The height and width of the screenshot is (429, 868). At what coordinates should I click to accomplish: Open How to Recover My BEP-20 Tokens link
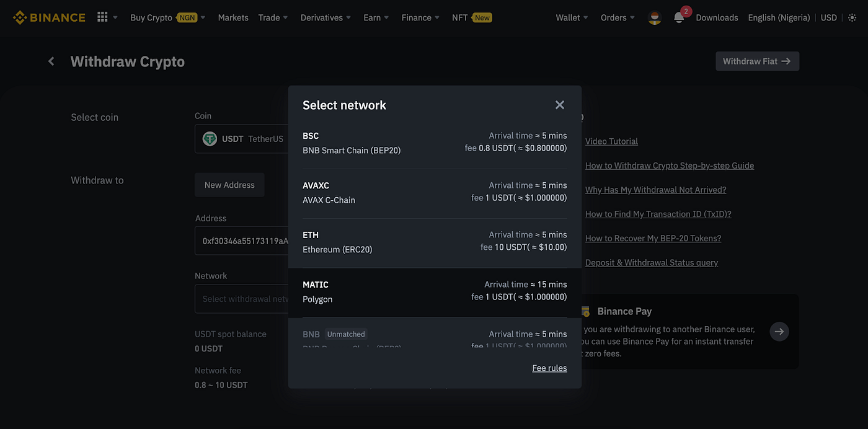point(653,238)
